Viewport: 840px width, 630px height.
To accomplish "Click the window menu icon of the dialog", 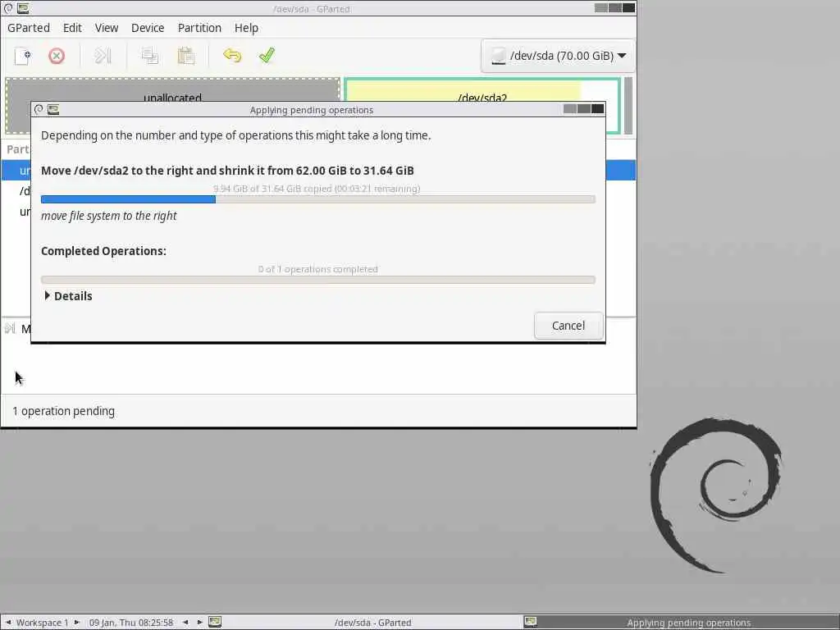I will (x=39, y=109).
